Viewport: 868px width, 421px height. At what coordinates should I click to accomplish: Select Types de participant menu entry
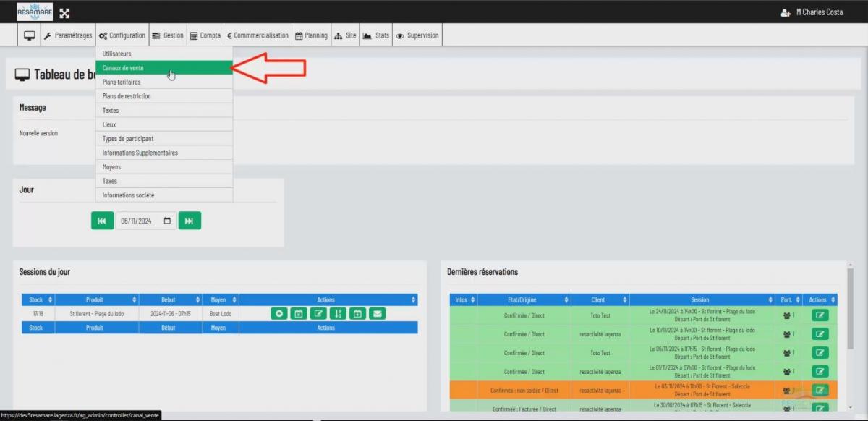[164, 139]
